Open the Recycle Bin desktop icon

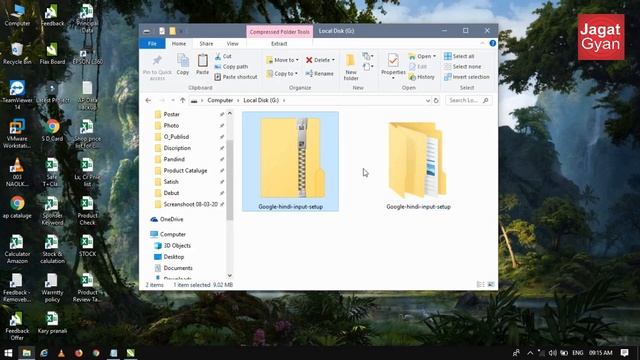pyautogui.click(x=17, y=53)
